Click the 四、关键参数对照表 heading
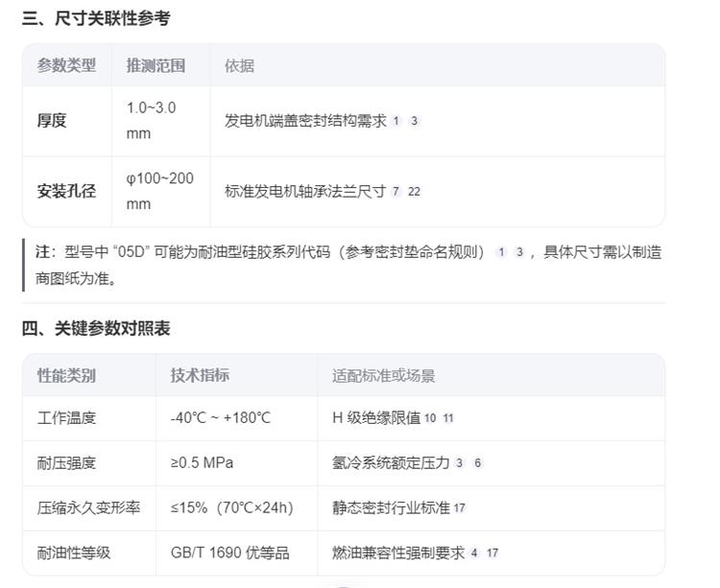Image resolution: width=720 pixels, height=588 pixels. tap(96, 328)
